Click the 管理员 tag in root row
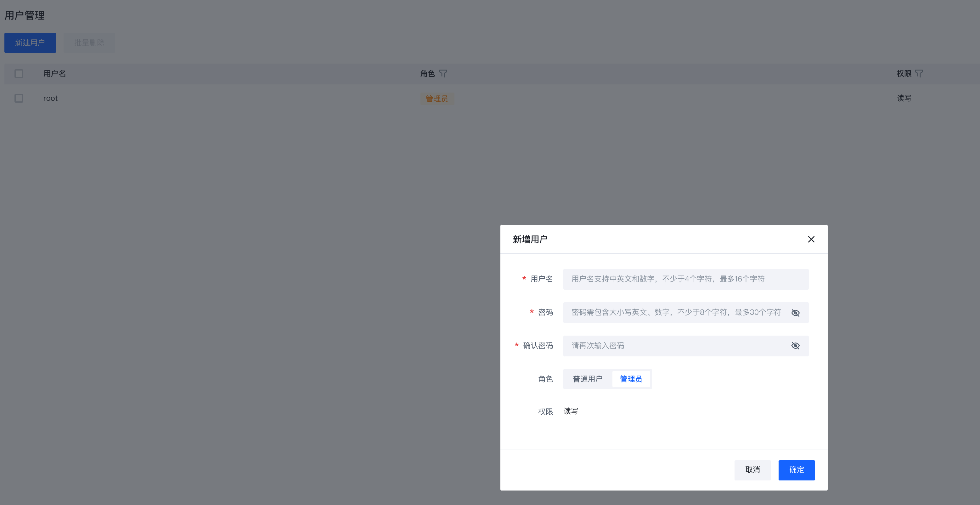This screenshot has height=505, width=980. click(x=437, y=99)
